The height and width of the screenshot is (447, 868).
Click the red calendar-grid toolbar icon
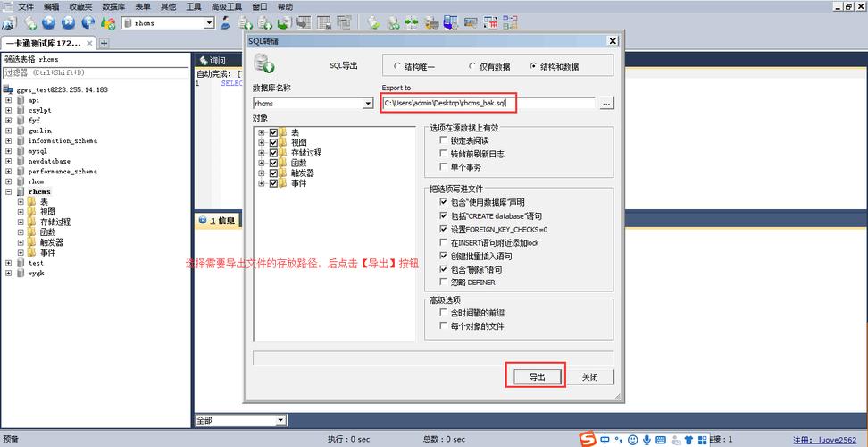coord(490,22)
